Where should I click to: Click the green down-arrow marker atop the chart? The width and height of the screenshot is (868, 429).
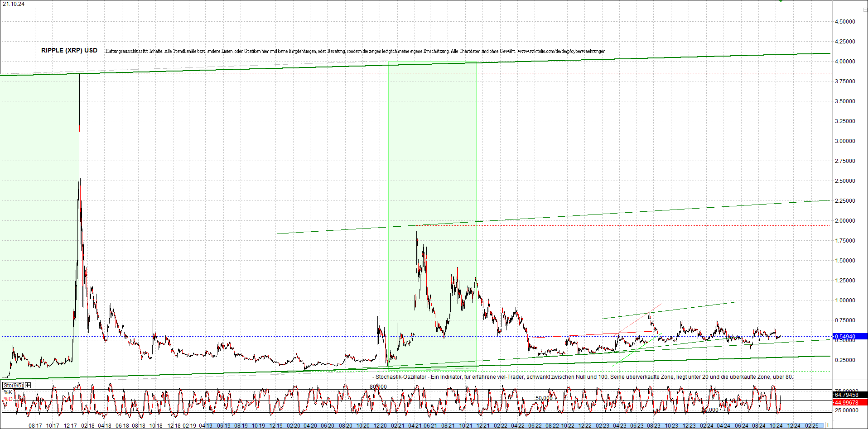click(x=781, y=2)
